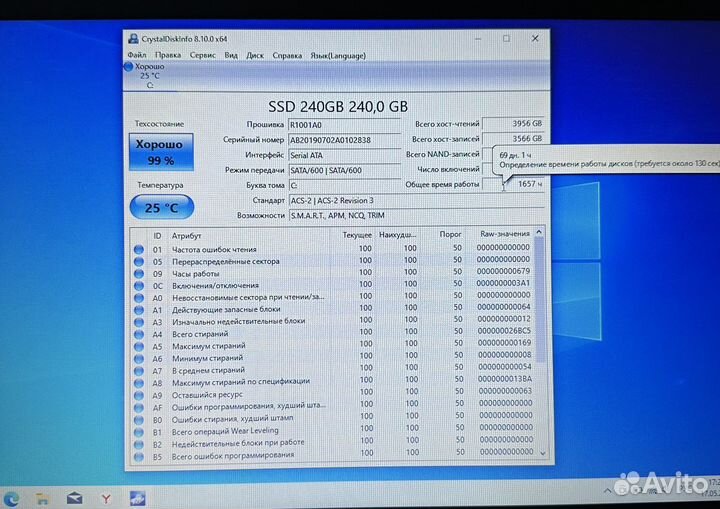Click raw value 0000000013BA
This screenshot has height=509, width=720.
point(505,379)
